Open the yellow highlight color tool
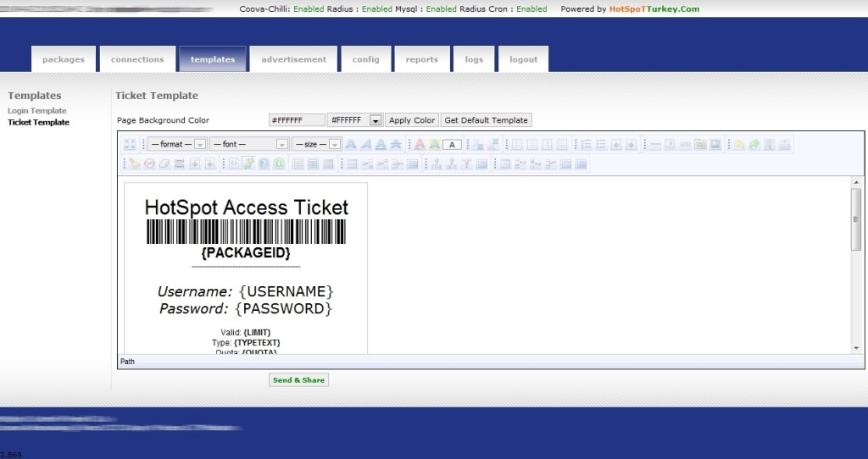This screenshot has width=868, height=459. pos(435,144)
